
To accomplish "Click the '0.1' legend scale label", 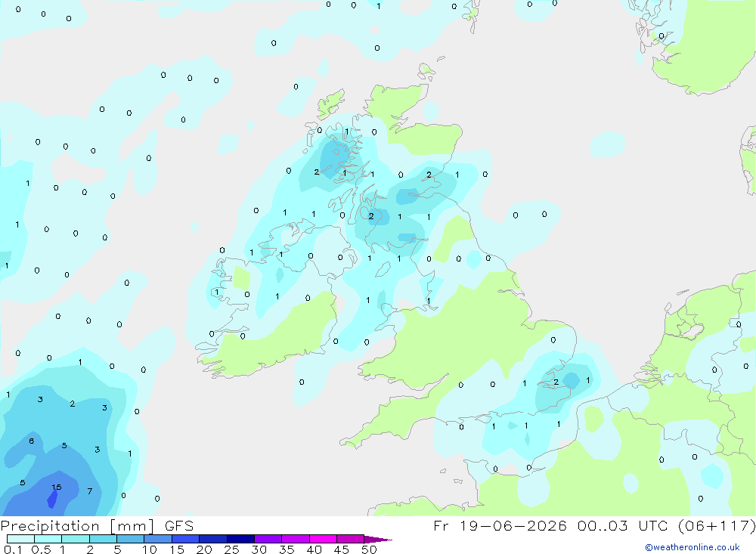I will [13, 549].
